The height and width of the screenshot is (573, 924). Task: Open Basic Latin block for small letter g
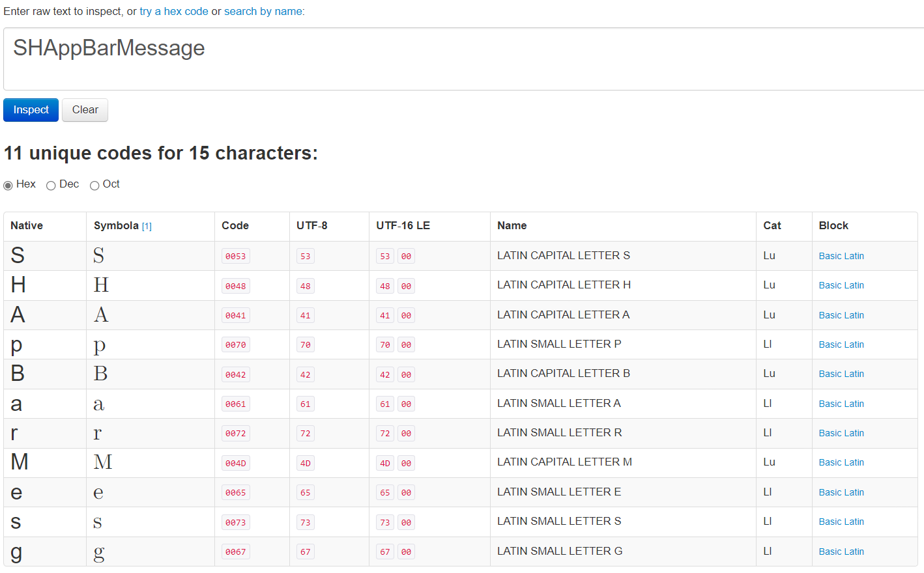[x=841, y=552]
